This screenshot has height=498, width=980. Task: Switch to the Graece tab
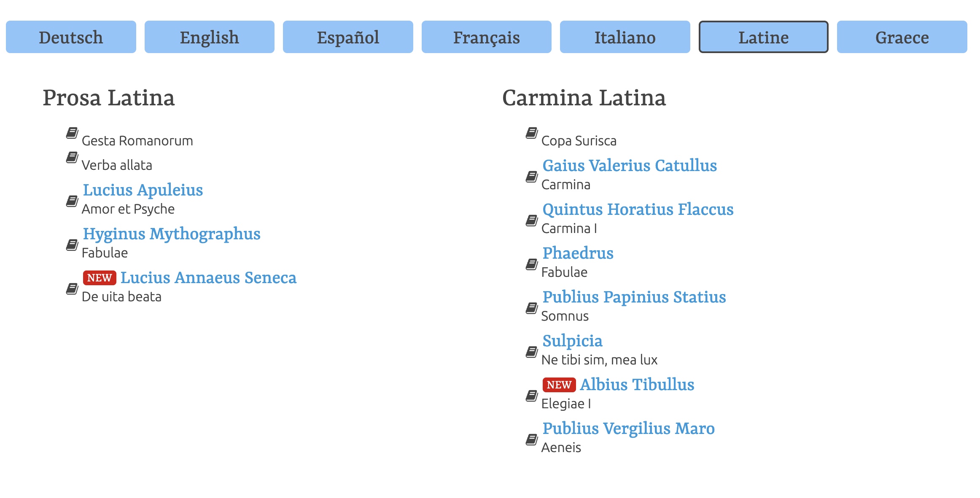[902, 37]
